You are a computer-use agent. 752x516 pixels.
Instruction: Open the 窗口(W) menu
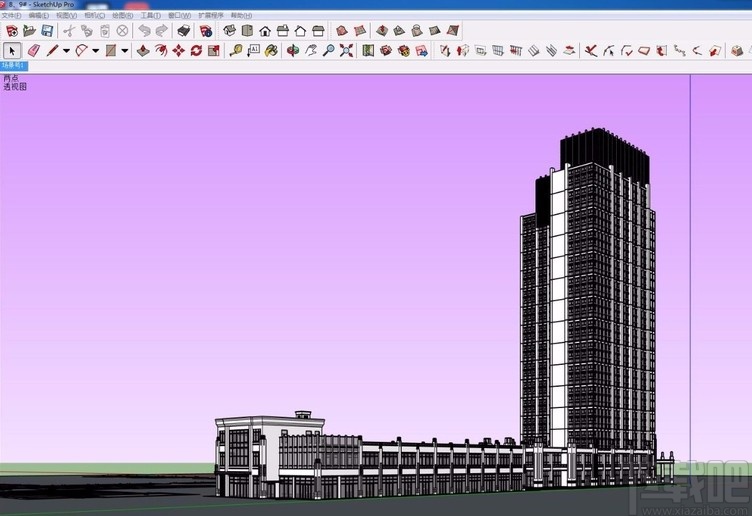point(179,15)
